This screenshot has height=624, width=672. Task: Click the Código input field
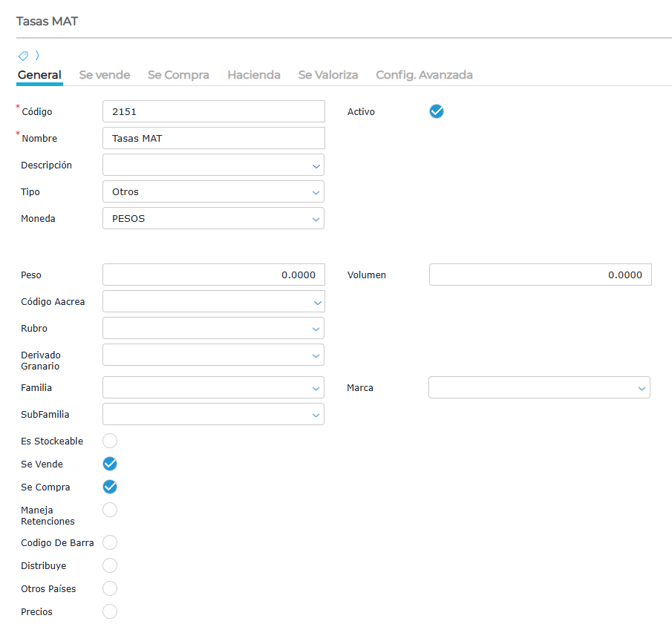213,111
